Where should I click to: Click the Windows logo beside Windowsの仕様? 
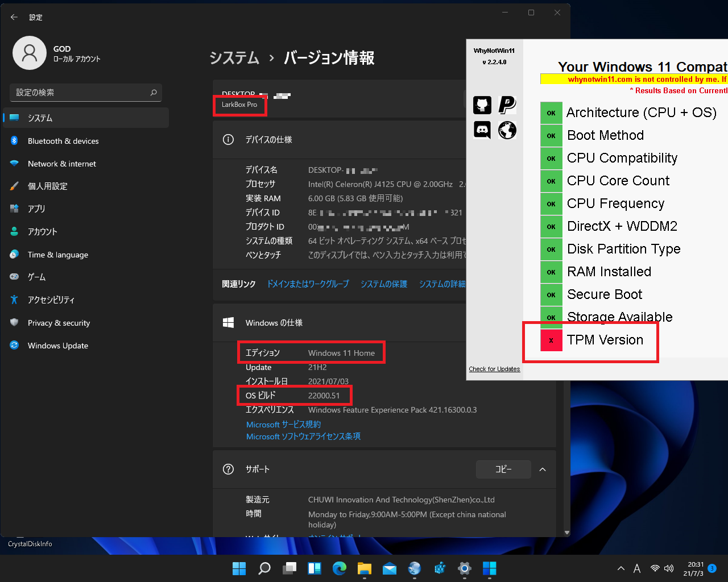pyautogui.click(x=229, y=322)
